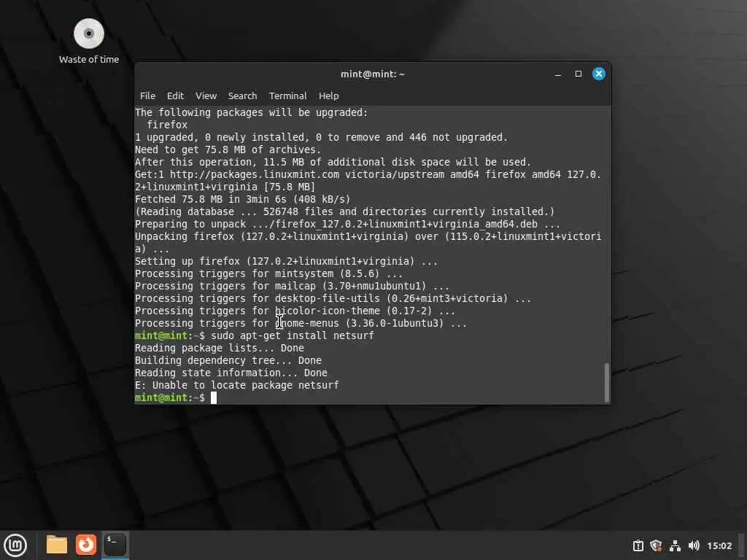
Task: Click the command 'sudo apt-get install netsurf'
Action: 293,335
